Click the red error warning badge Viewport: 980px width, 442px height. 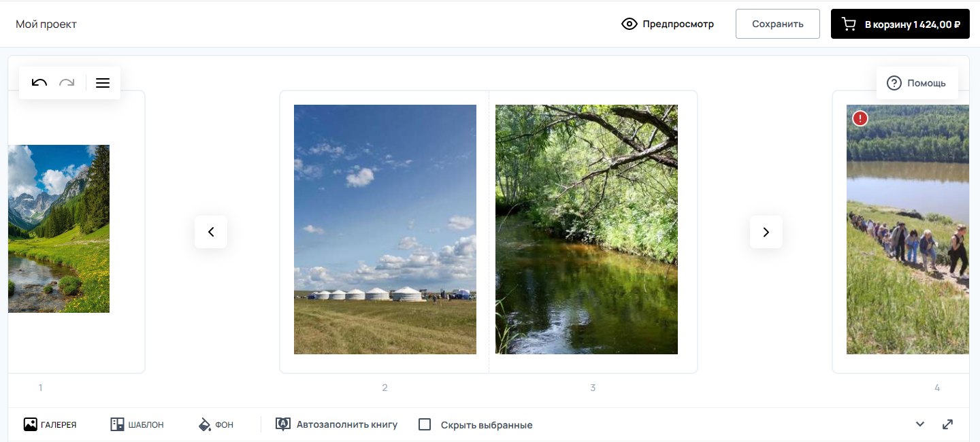pos(860,118)
